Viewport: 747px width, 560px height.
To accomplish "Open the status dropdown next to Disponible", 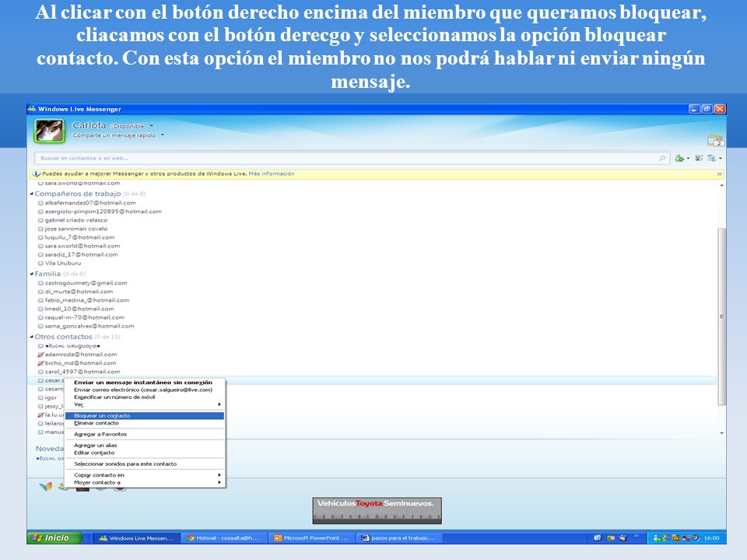I will coord(152,126).
